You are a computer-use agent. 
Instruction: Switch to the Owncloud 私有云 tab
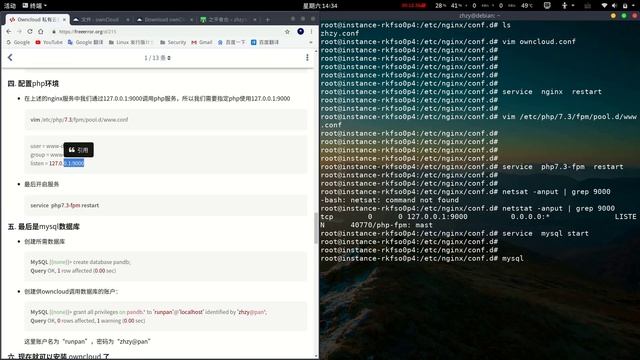[x=37, y=19]
